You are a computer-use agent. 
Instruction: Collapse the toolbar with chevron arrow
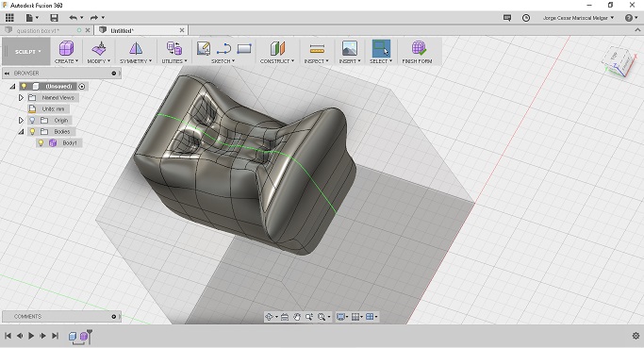637,30
